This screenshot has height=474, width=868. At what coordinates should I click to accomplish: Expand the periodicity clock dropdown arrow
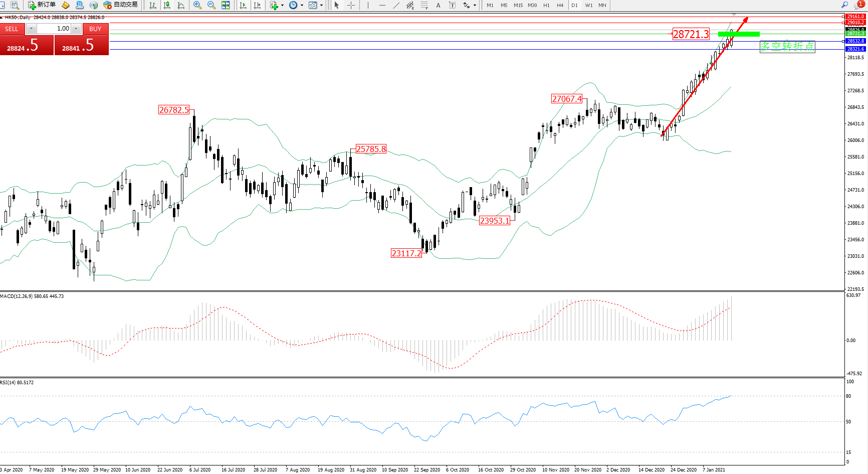[x=302, y=6]
